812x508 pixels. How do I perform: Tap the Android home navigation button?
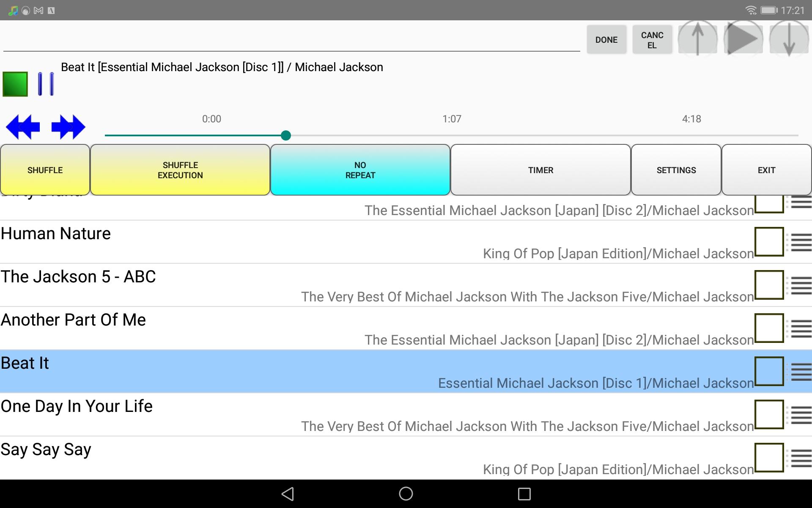point(406,494)
